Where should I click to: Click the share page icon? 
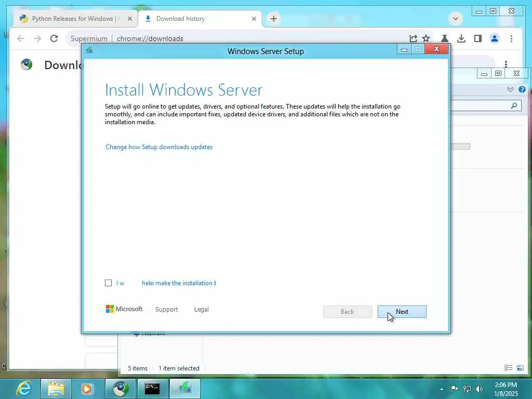pyautogui.click(x=413, y=38)
